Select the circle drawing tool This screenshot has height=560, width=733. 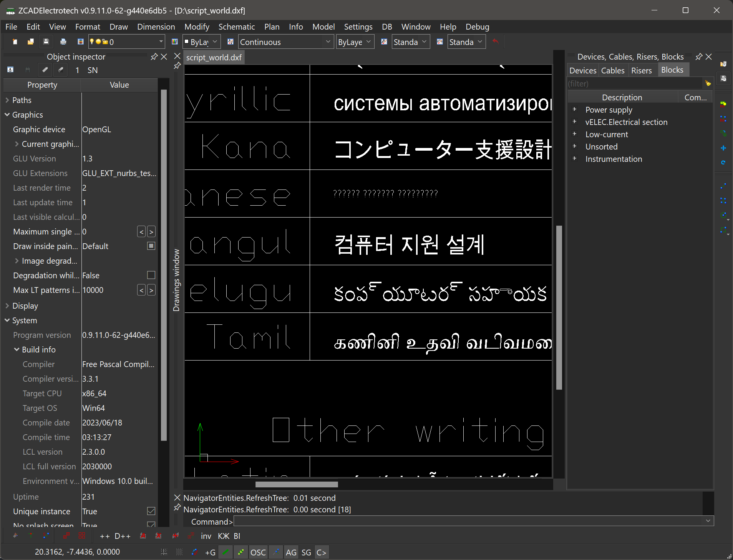(x=723, y=214)
